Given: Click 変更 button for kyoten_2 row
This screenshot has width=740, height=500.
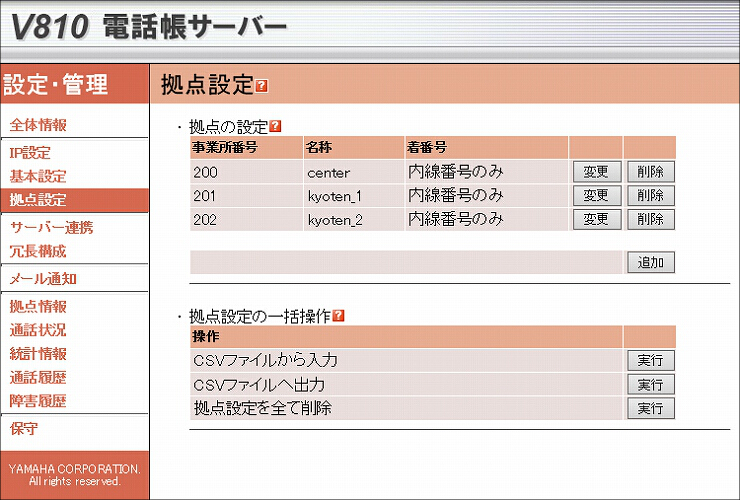Looking at the screenshot, I should point(597,219).
